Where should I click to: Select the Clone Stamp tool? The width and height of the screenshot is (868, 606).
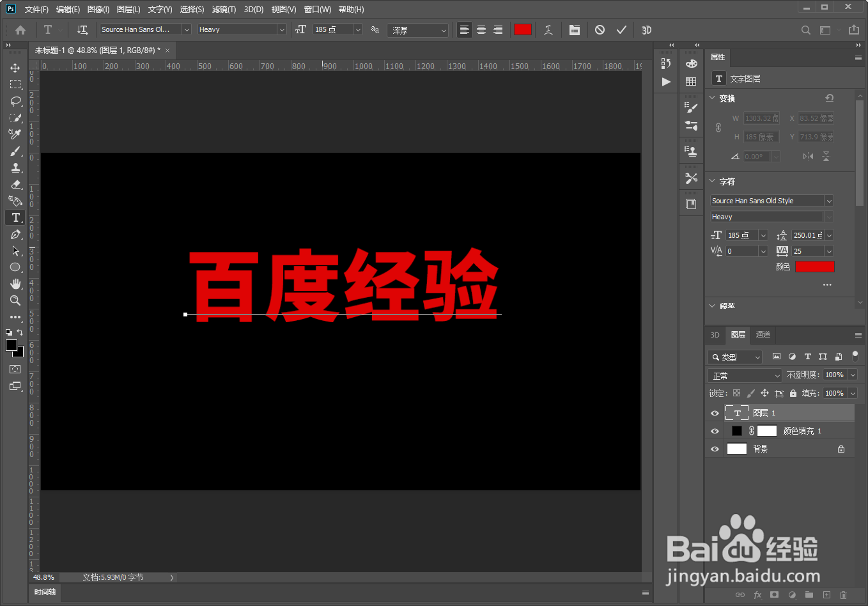pos(15,167)
